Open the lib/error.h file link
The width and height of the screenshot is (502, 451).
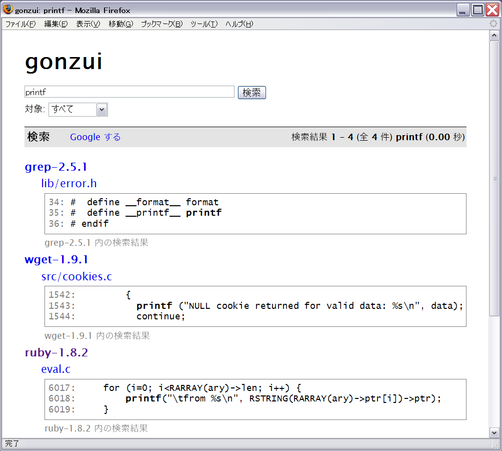tap(69, 183)
